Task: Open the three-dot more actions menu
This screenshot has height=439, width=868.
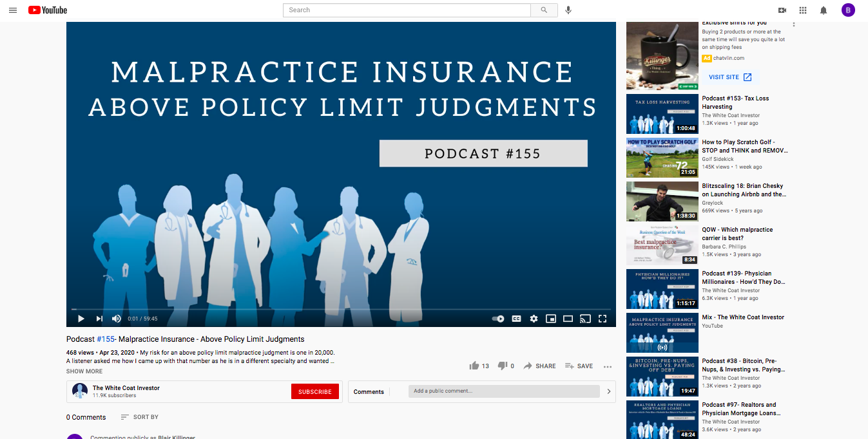Action: (x=608, y=366)
